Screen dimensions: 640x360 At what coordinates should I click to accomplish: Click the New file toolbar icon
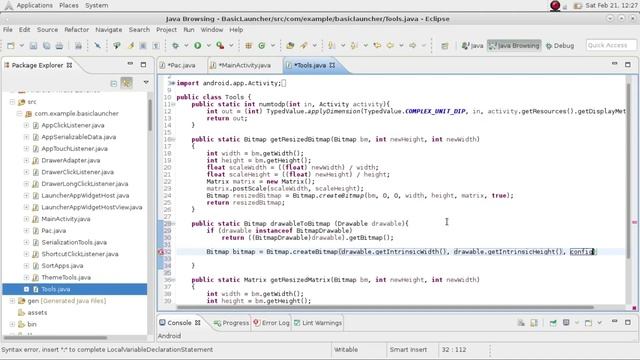click(x=11, y=46)
